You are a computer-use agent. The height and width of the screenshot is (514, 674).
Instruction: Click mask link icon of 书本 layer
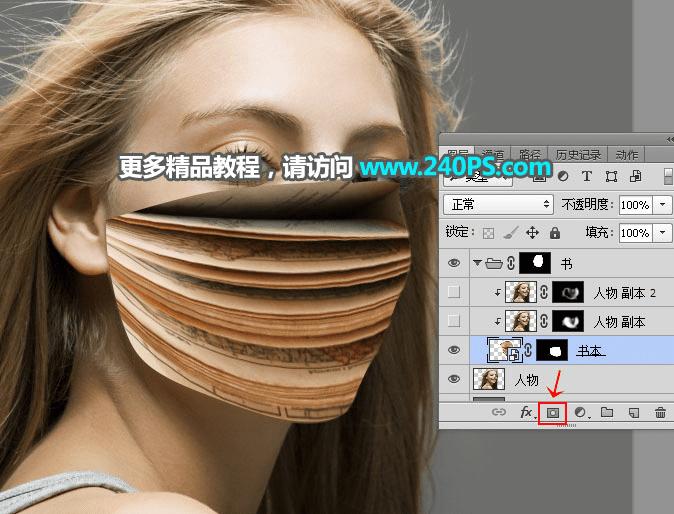(528, 350)
